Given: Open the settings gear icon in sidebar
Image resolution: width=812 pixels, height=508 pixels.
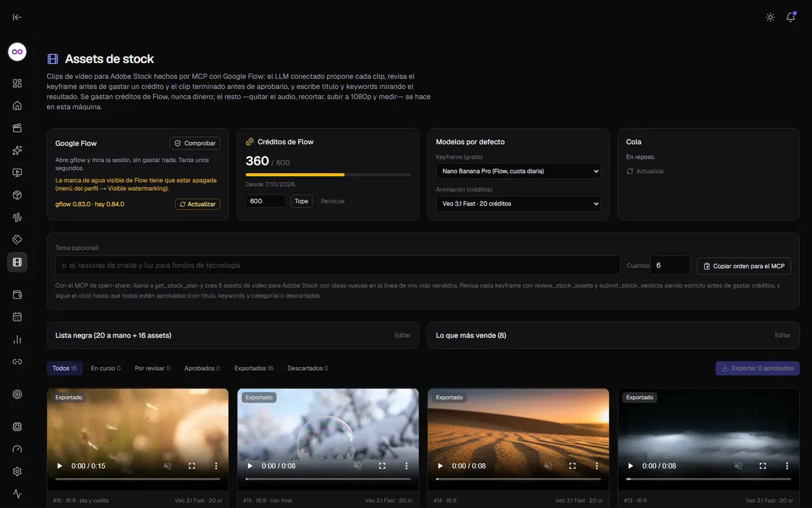Looking at the screenshot, I should 17,471.
